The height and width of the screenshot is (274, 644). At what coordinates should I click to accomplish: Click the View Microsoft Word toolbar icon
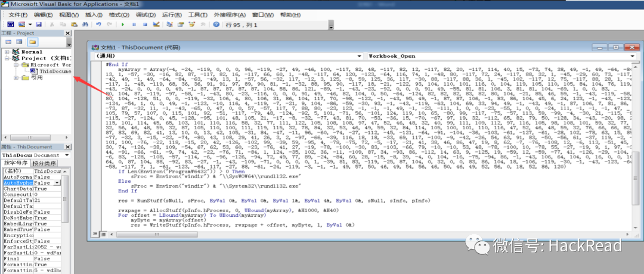10,24
